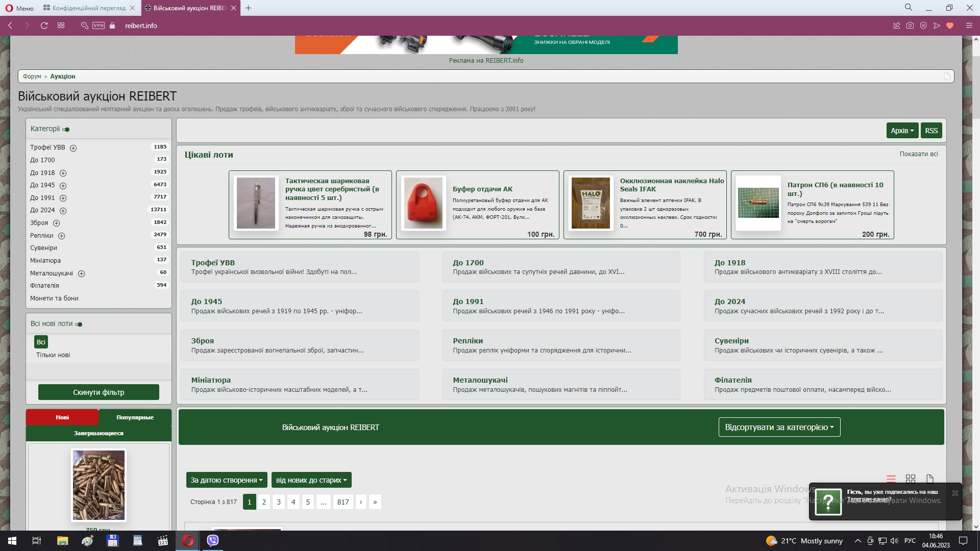Switch to list view icon
Screen dimensions: 980x551
click(x=891, y=479)
